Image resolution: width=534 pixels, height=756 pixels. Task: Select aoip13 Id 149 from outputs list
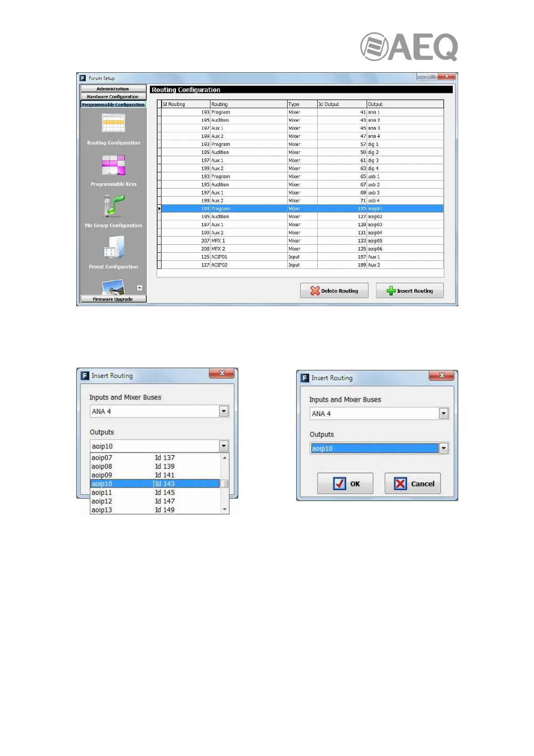pyautogui.click(x=155, y=510)
